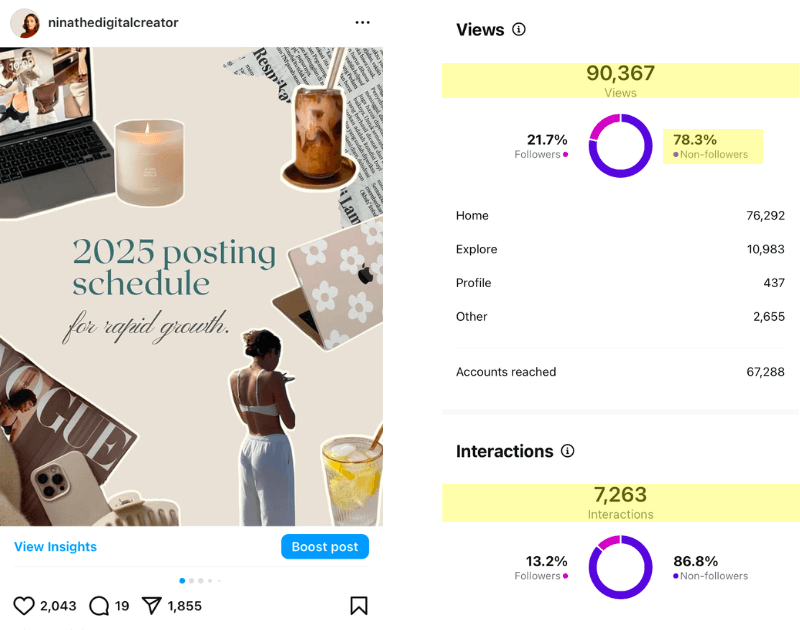The image size is (800, 630).
Task: Click the Accounts reached row
Action: [620, 372]
